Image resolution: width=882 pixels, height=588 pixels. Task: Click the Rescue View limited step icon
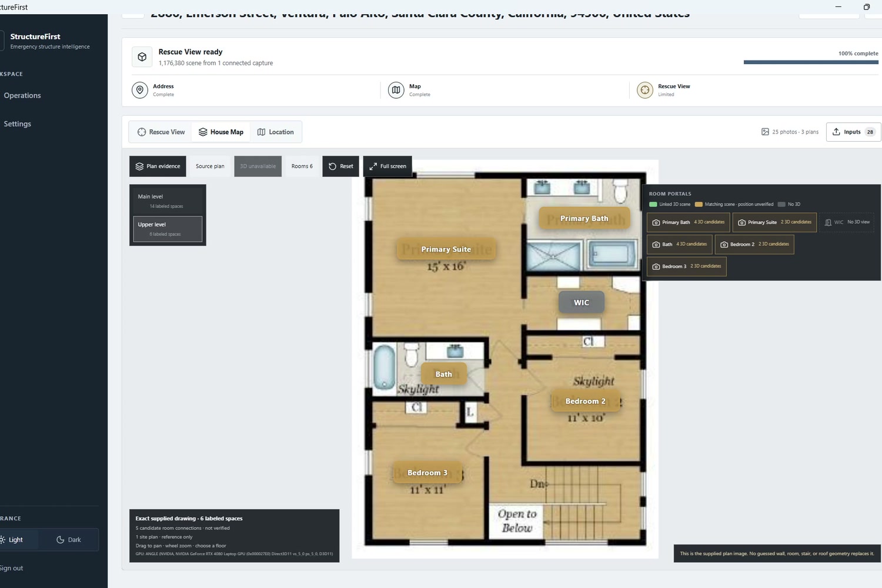pos(645,90)
